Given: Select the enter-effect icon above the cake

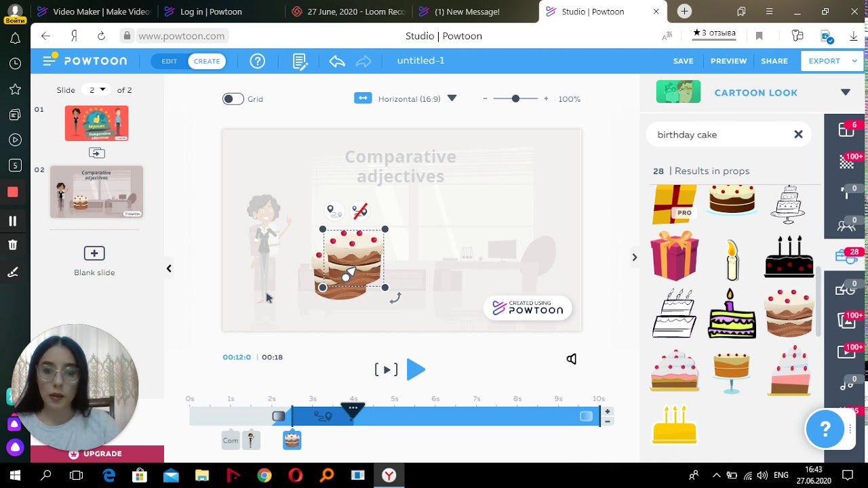Looking at the screenshot, I should (x=334, y=211).
